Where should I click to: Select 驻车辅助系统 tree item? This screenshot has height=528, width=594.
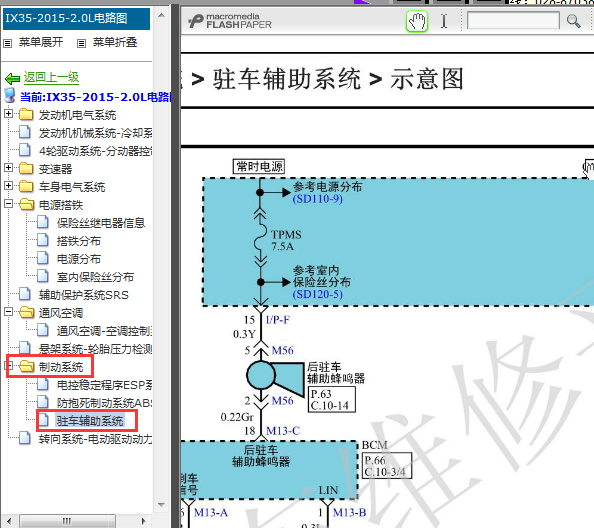click(x=90, y=421)
